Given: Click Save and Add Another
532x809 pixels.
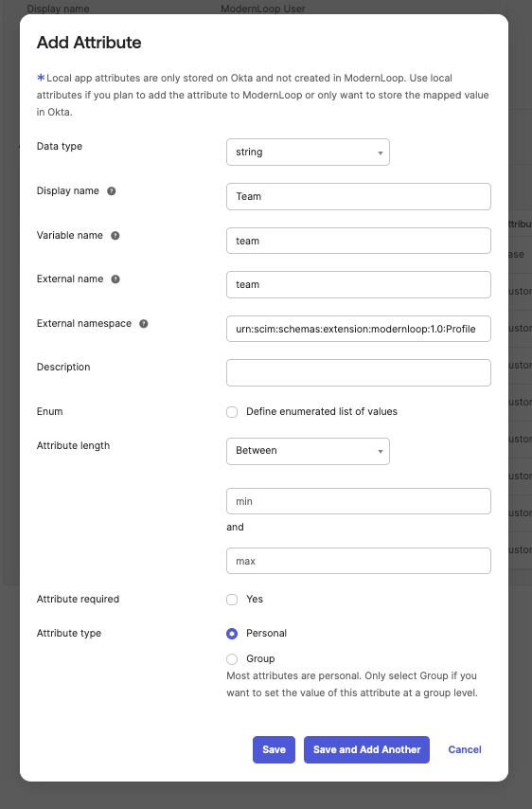Looking at the screenshot, I should (x=366, y=749).
